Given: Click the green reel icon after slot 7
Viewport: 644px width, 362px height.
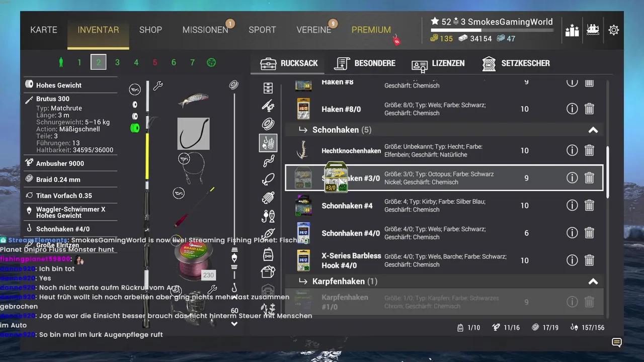Looking at the screenshot, I should (211, 62).
